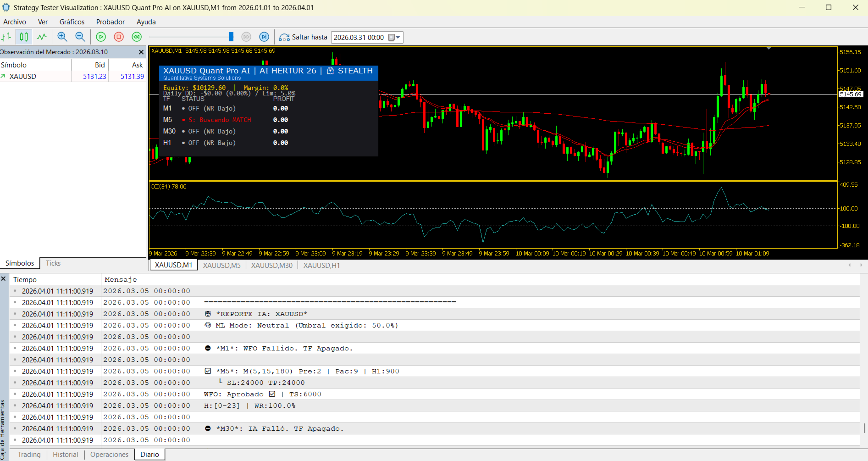Close the Caja de Herramientas toolbox panel
Viewport: 868px width, 461px height.
pyautogui.click(x=4, y=279)
